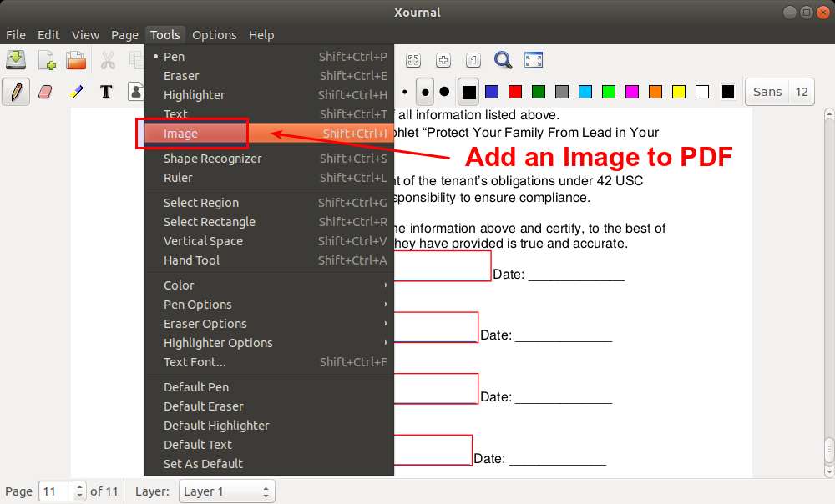Choose Eraser from the Tools menu

coord(269,76)
